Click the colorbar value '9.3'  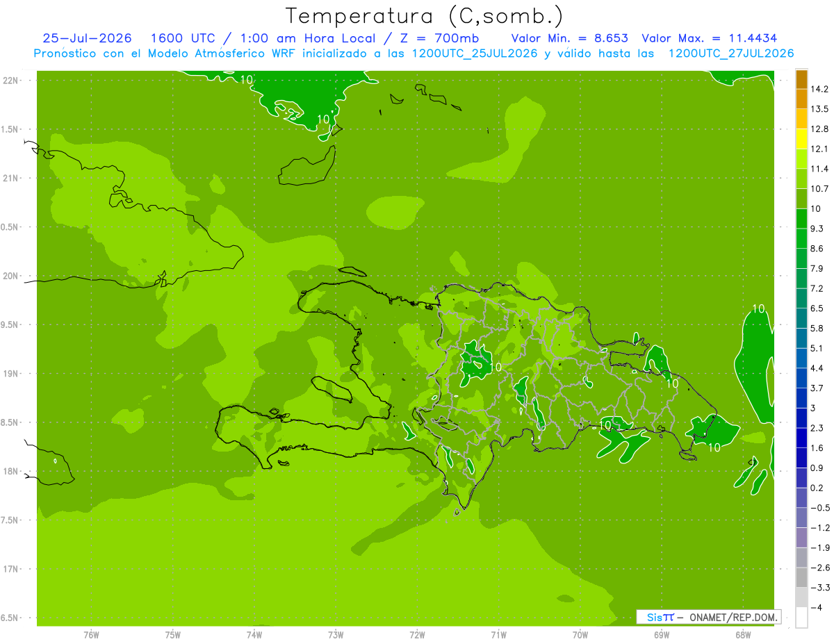pos(817,229)
